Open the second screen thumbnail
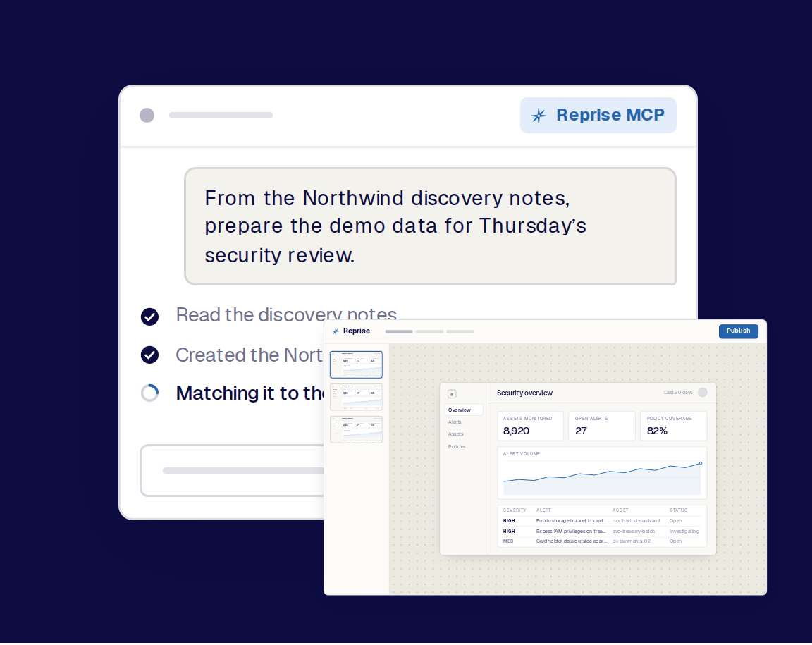The height and width of the screenshot is (645, 812). click(x=356, y=398)
